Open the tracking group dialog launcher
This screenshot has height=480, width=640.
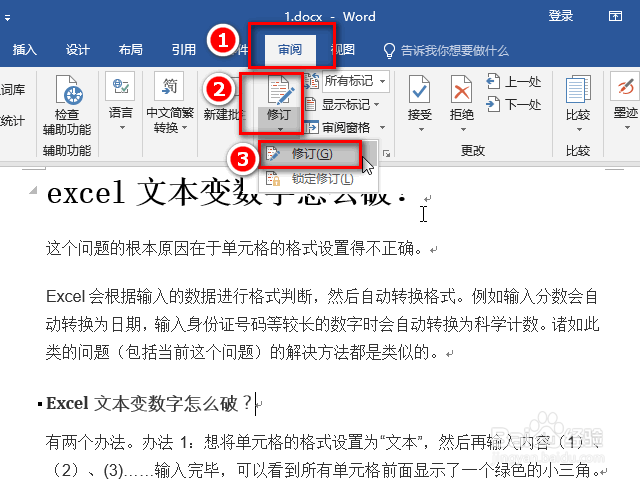(x=386, y=153)
